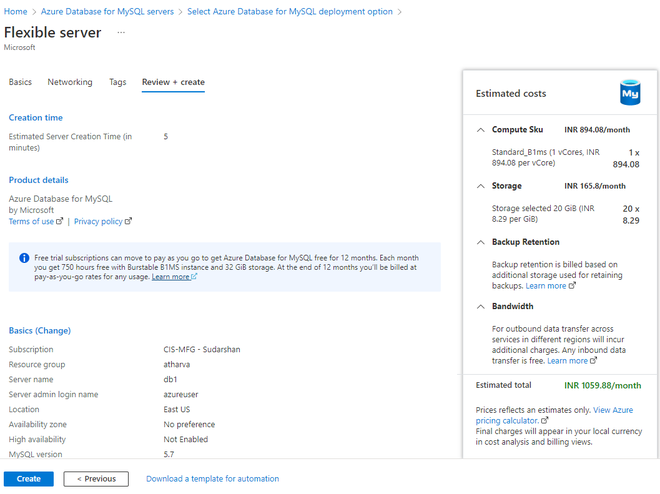Open the Privacy policy link

point(99,221)
